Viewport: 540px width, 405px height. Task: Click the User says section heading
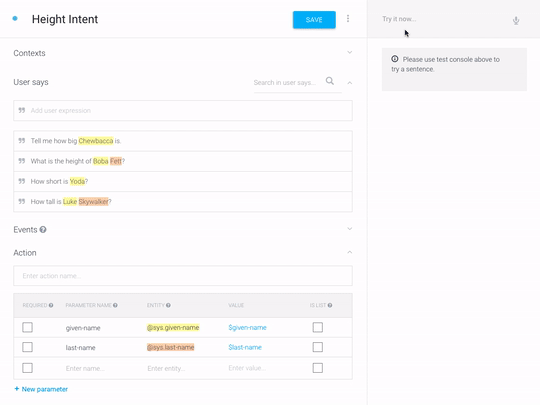pos(31,82)
